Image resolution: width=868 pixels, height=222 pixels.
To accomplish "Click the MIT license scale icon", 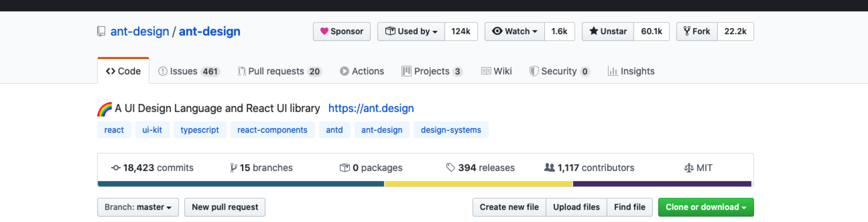I will click(689, 168).
